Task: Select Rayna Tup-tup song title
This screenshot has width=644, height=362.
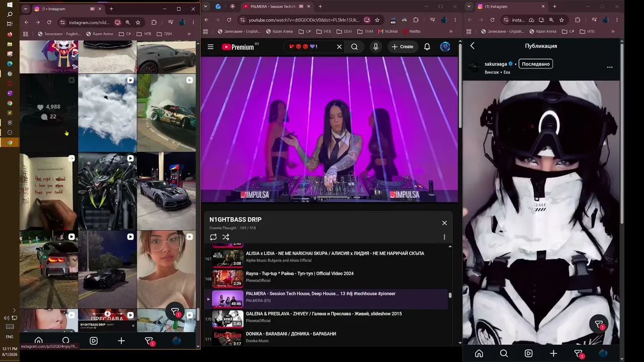Action: pos(299,274)
